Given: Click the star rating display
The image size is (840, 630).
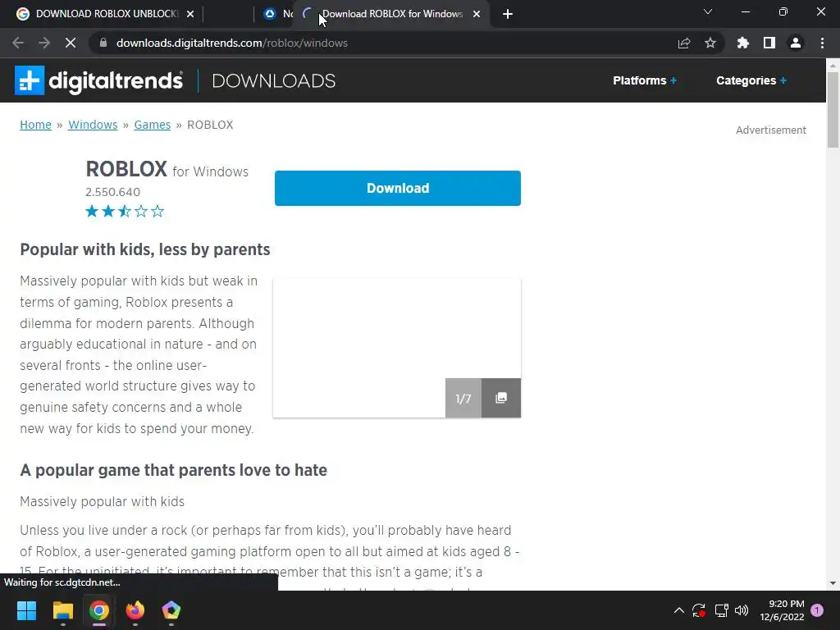Looking at the screenshot, I should [x=125, y=211].
